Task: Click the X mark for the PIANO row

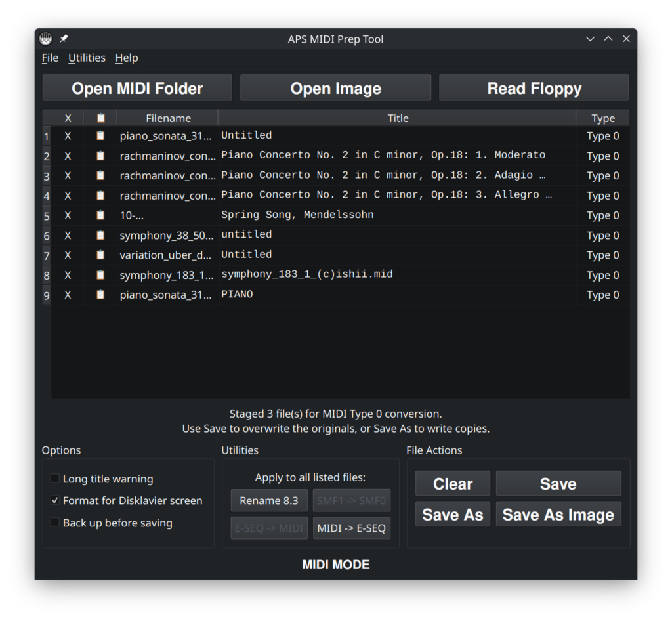Action: tap(68, 295)
